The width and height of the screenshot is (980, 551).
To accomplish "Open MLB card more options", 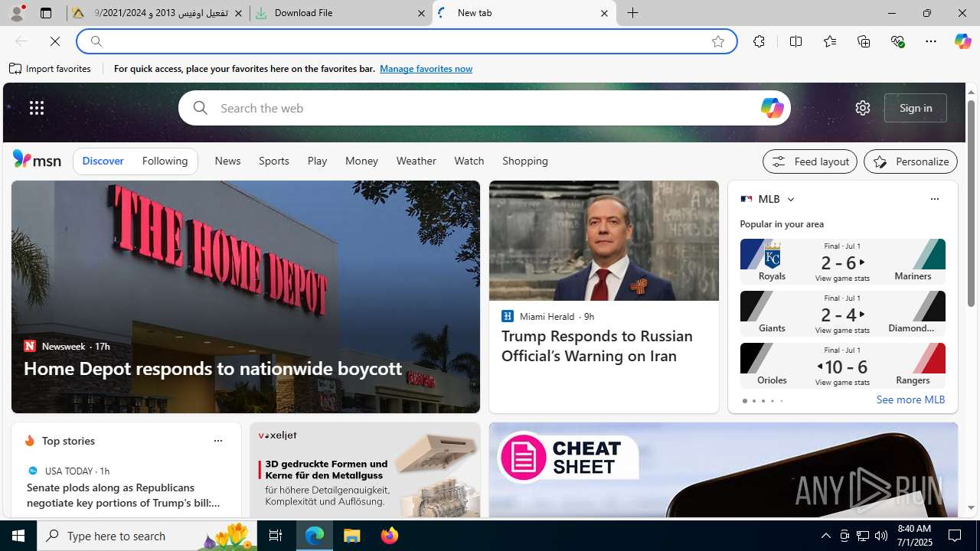I will click(934, 199).
